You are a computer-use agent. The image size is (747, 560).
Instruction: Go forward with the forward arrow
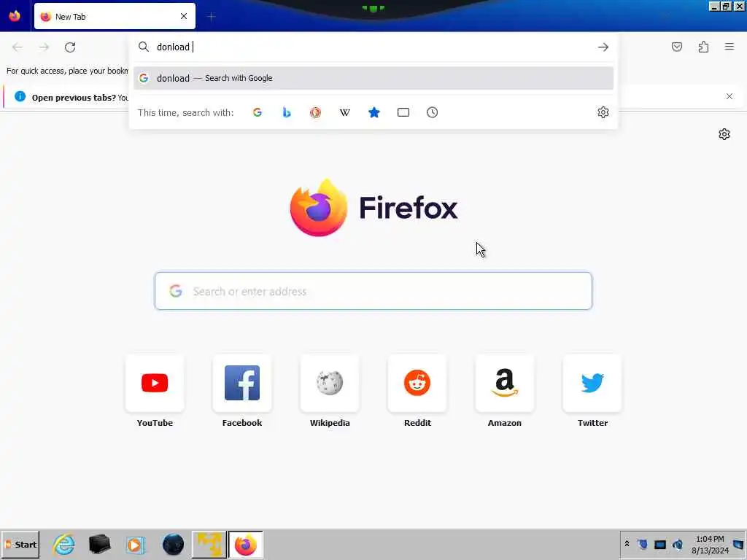click(44, 47)
